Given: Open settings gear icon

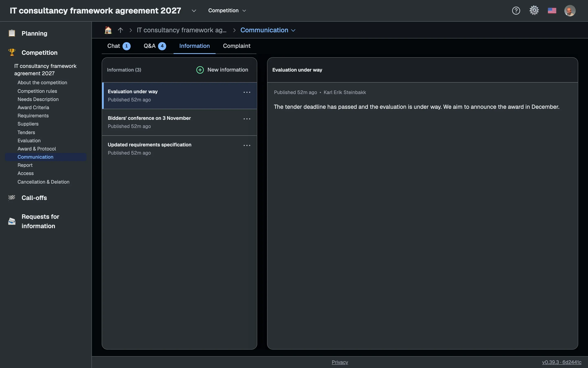Looking at the screenshot, I should click(x=534, y=10).
